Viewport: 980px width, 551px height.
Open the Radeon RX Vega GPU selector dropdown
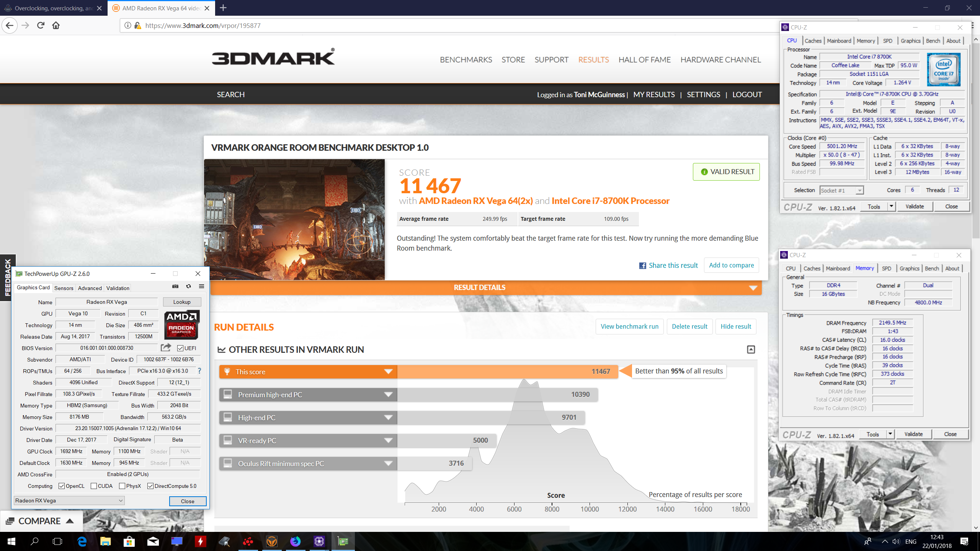69,500
